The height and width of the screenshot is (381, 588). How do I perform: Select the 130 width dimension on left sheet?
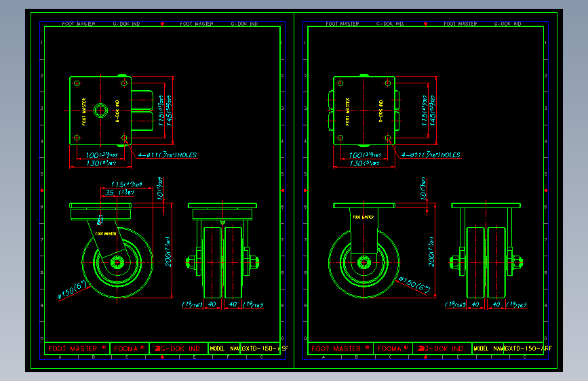coord(101,163)
